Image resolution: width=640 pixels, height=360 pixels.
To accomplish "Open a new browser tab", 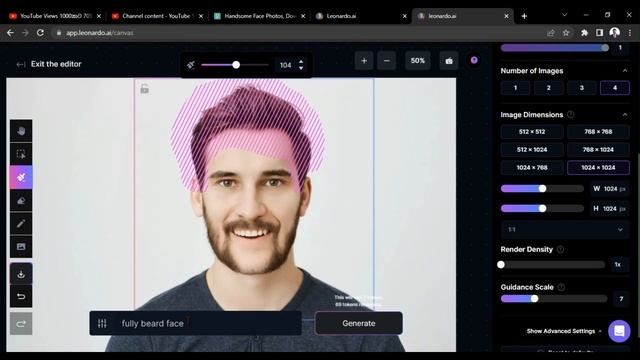I will 524,16.
